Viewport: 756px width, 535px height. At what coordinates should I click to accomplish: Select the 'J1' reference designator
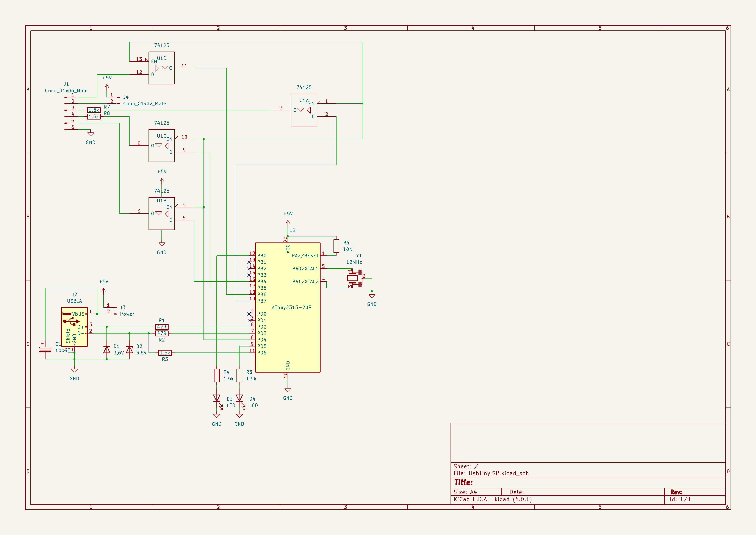(x=66, y=84)
